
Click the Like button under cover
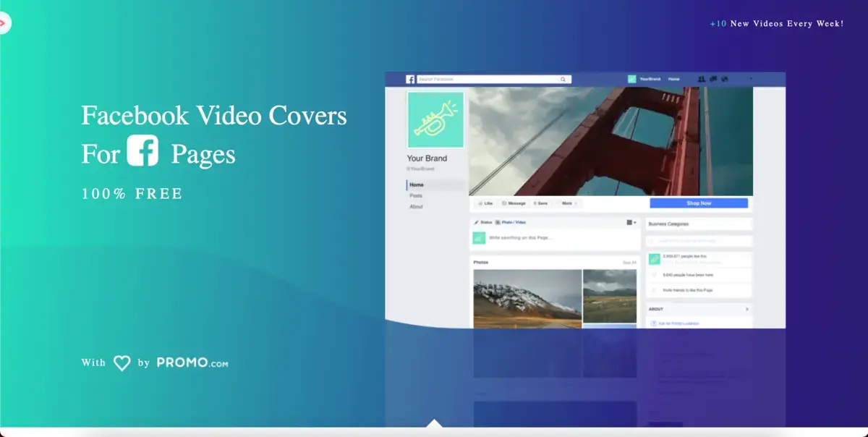click(x=485, y=203)
